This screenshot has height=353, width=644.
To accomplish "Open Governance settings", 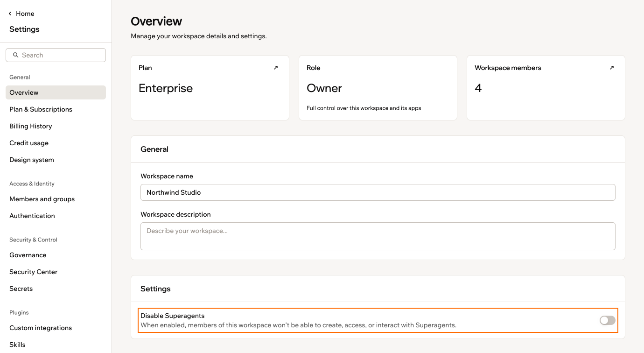I will coord(56,255).
